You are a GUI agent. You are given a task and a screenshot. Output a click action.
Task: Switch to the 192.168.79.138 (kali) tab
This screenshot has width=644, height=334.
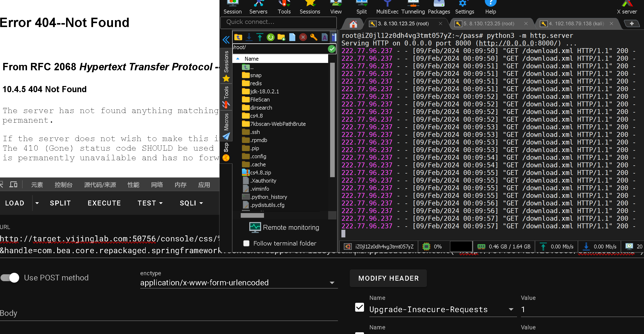coord(576,24)
